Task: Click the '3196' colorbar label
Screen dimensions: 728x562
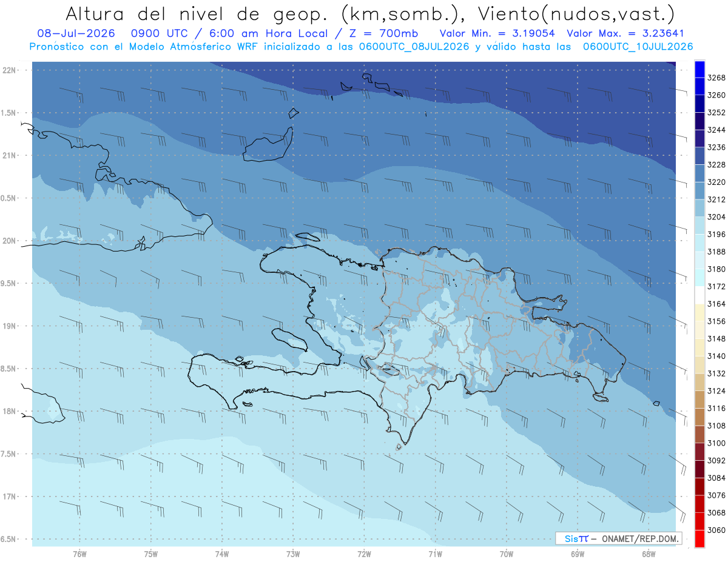Action: [716, 235]
